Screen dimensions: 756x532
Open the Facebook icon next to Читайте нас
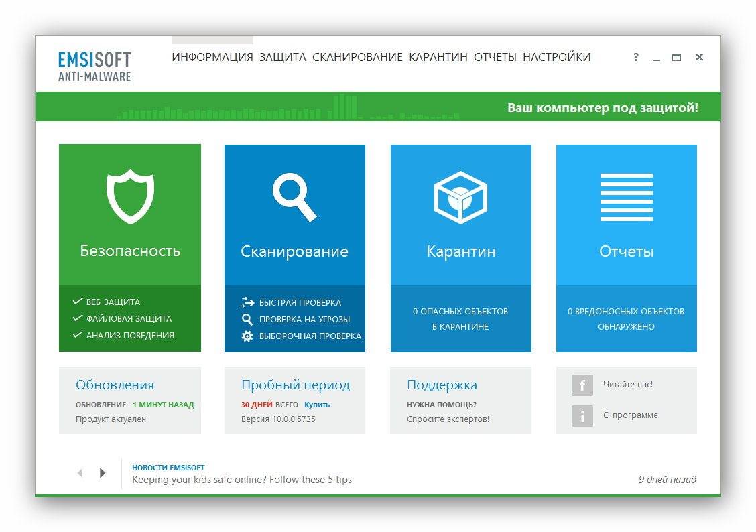point(582,385)
